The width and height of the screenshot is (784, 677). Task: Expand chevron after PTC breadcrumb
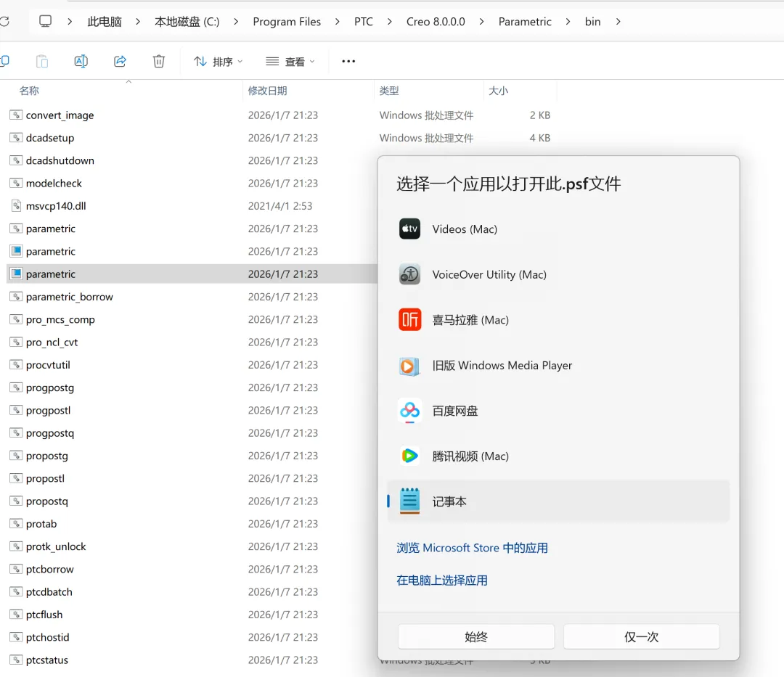(x=390, y=22)
